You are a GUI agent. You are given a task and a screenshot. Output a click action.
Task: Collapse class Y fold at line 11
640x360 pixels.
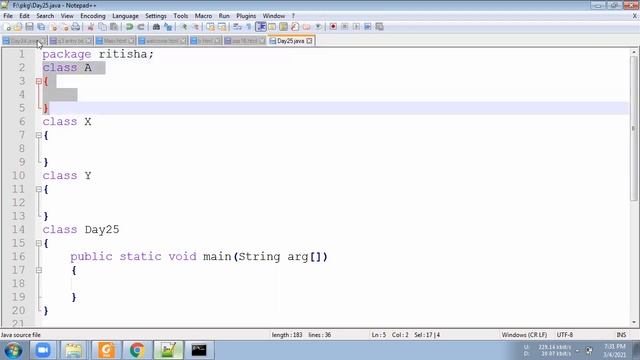point(39,189)
